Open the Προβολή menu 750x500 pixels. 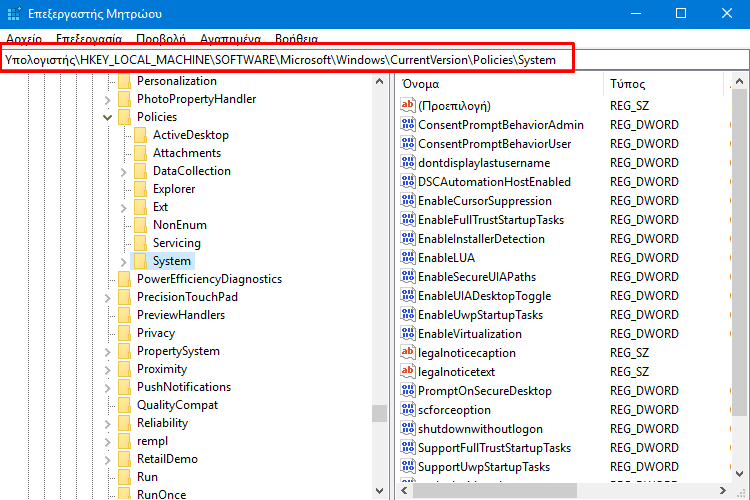(161, 39)
